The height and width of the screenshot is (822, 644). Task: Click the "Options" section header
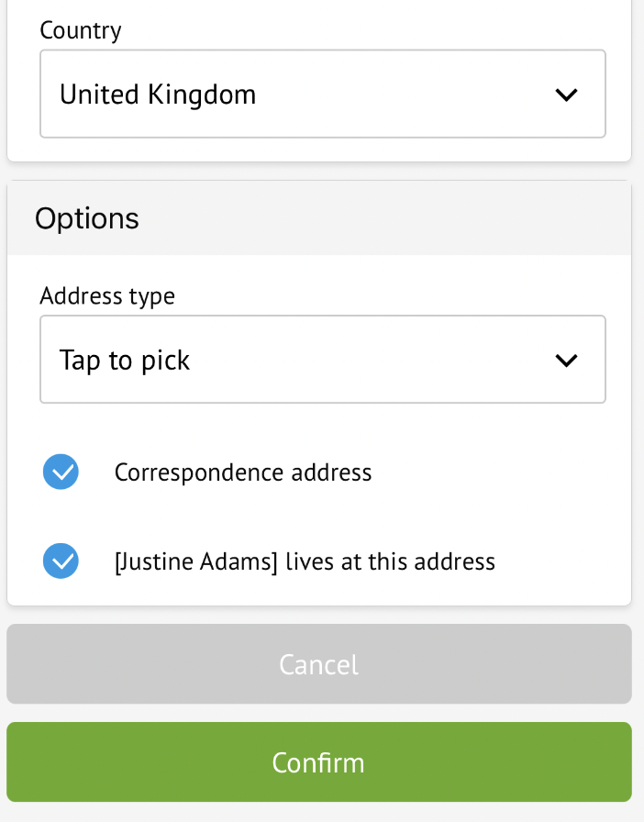pyautogui.click(x=87, y=218)
